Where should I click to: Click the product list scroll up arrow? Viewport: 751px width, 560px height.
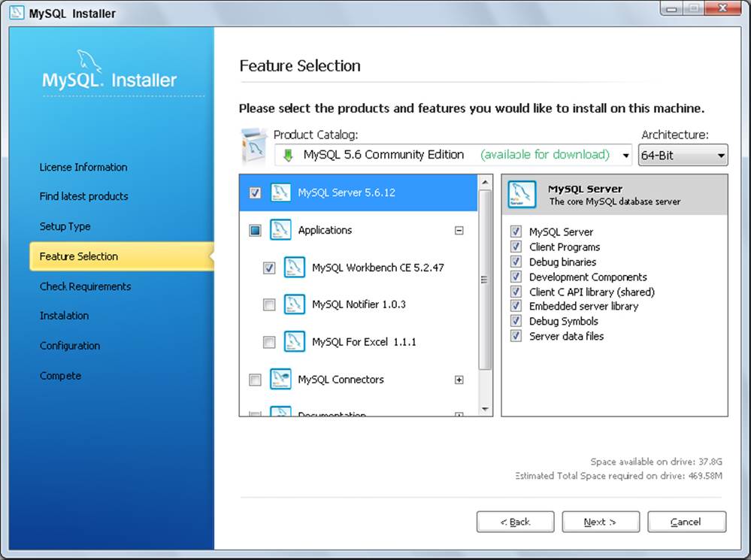point(485,182)
